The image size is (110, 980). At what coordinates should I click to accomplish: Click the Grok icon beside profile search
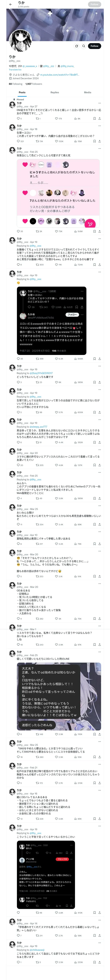tap(77, 46)
